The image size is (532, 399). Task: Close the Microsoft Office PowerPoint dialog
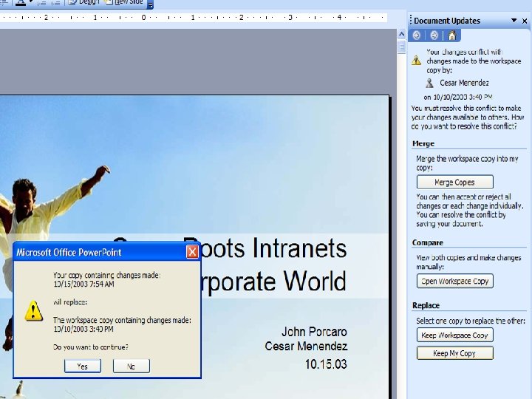click(192, 252)
